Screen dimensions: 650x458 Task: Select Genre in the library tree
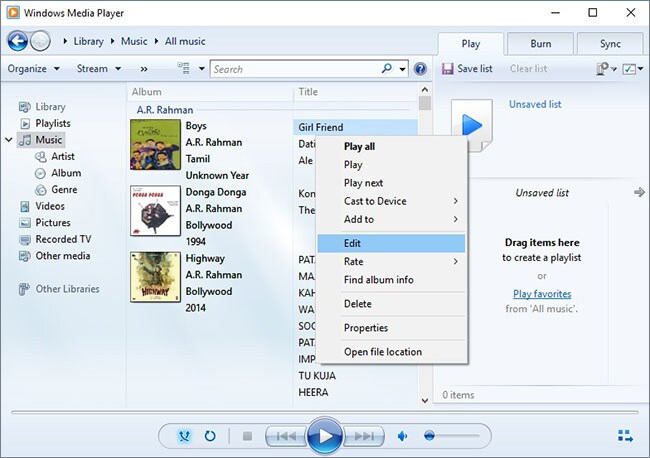tap(65, 190)
